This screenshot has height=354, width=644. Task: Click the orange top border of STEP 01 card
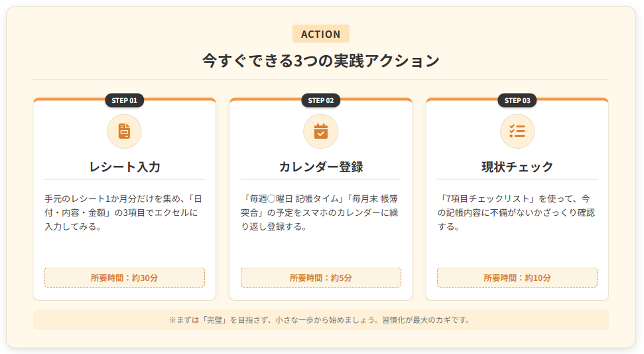pos(66,99)
